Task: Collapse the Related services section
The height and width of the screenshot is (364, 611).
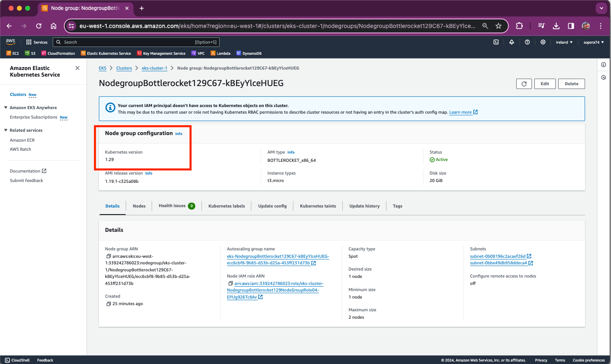Action: 6,130
